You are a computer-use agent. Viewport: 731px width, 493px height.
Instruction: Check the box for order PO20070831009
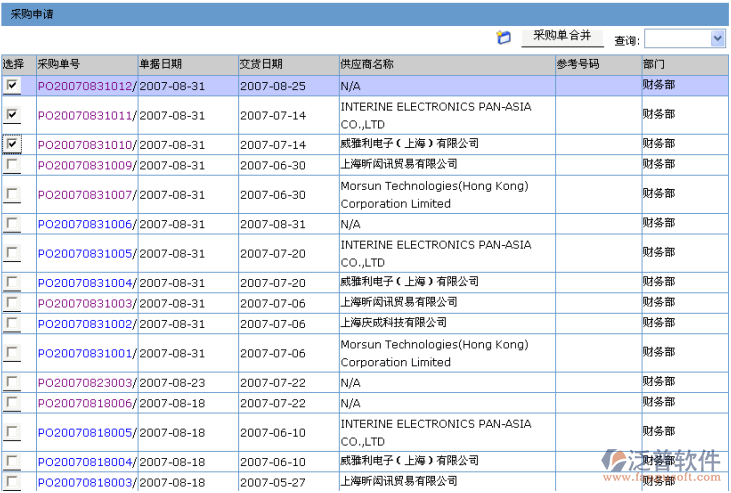pyautogui.click(x=12, y=164)
